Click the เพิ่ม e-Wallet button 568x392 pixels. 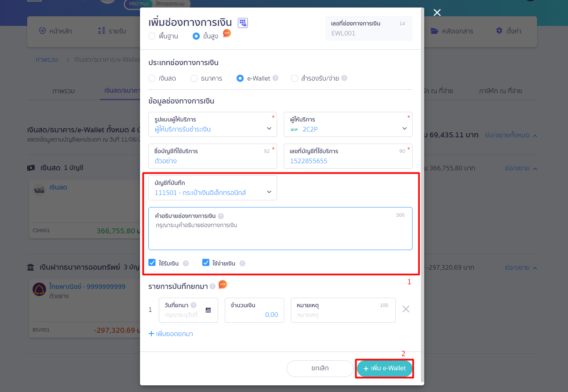coord(385,368)
